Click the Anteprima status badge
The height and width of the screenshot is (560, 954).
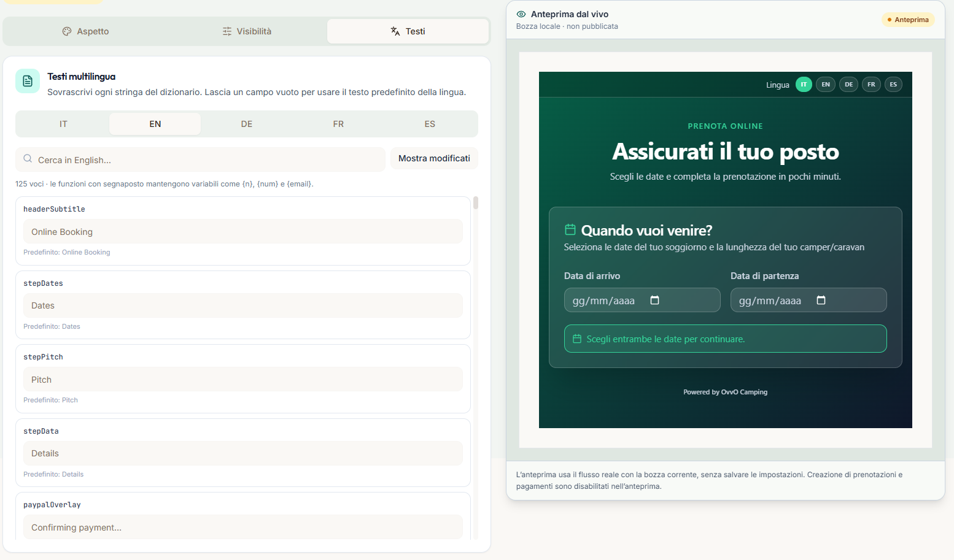(908, 20)
